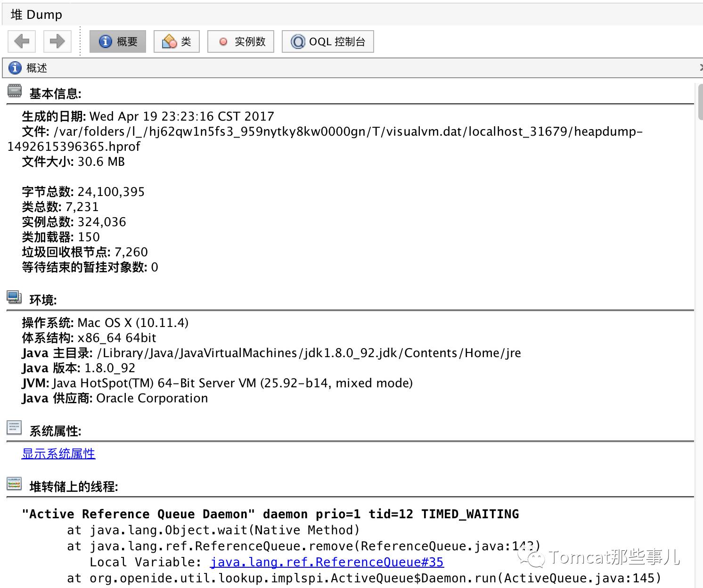Click the Java 供应商 Oracle Corporation line

tap(115, 398)
